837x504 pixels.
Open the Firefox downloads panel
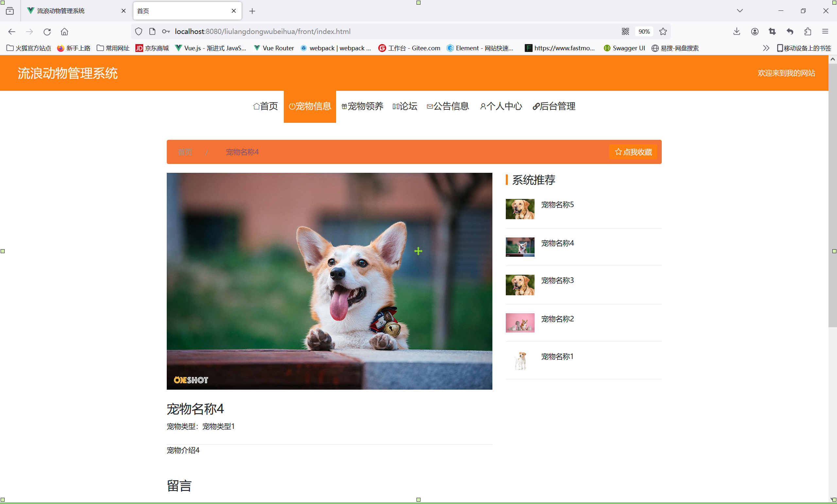pyautogui.click(x=736, y=32)
